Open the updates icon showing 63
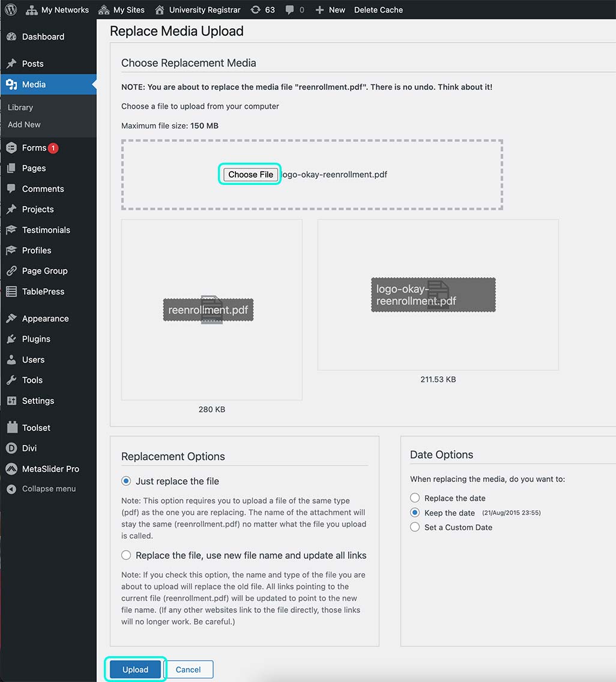 click(256, 10)
